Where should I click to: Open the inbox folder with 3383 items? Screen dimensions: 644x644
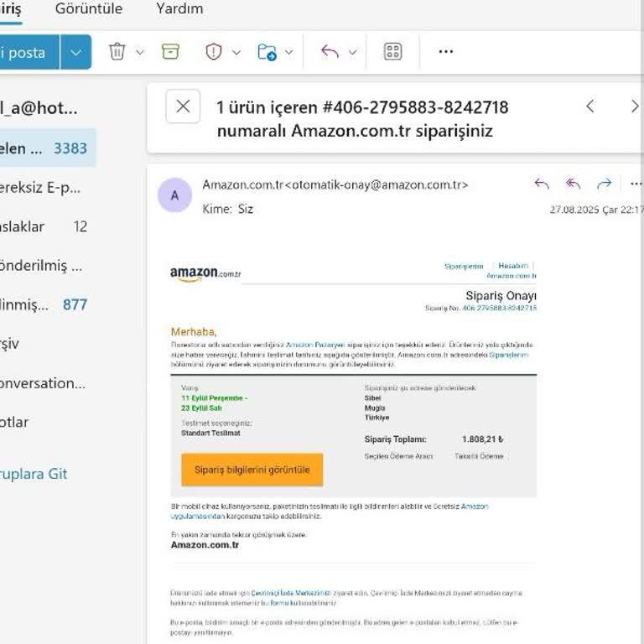pyautogui.click(x=48, y=148)
